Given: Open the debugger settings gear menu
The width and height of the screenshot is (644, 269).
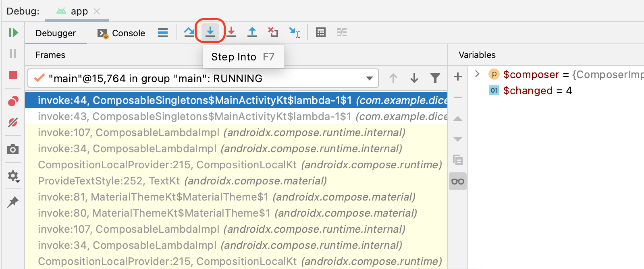Looking at the screenshot, I should tap(13, 176).
